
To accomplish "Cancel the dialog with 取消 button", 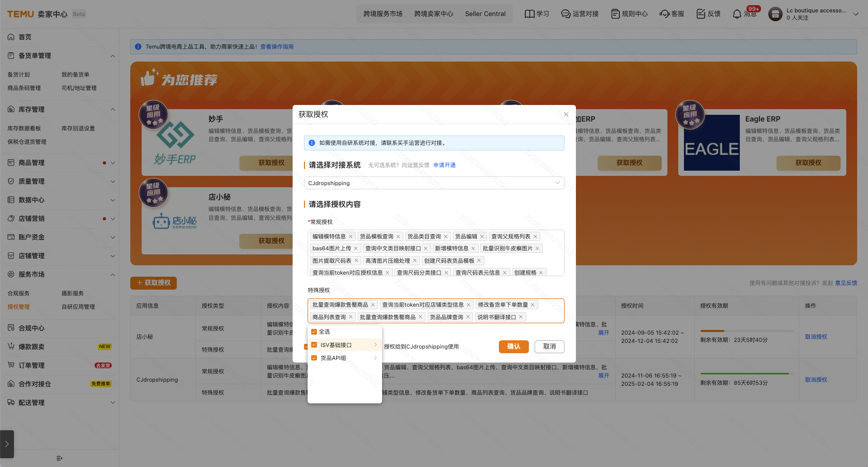I will click(550, 347).
